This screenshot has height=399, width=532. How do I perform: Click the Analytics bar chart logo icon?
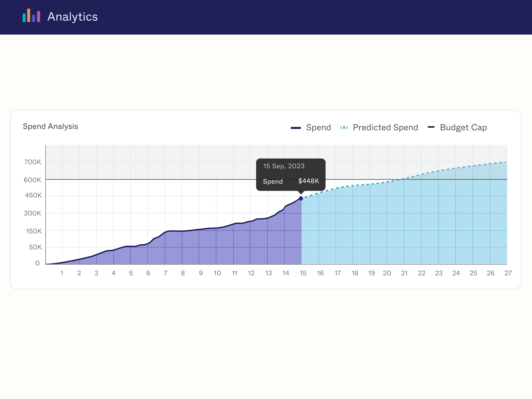[31, 16]
